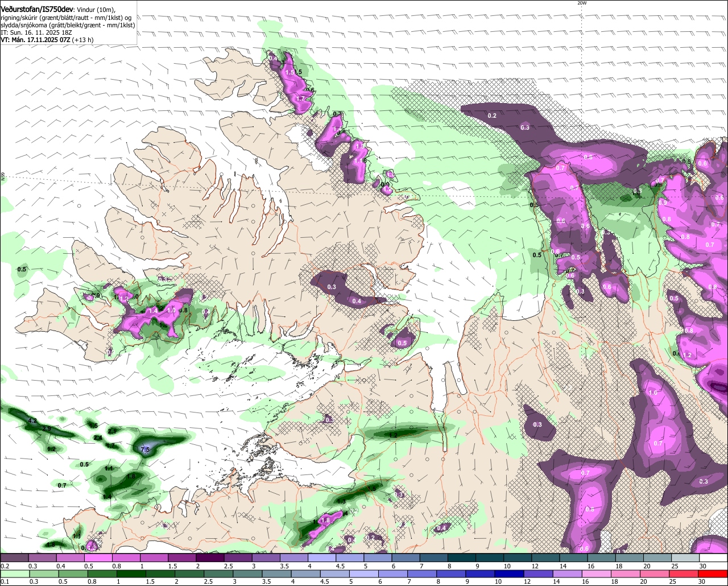The image size is (728, 586).
Task: Click the 0.1 label under the rain legend
Action: 5,581
